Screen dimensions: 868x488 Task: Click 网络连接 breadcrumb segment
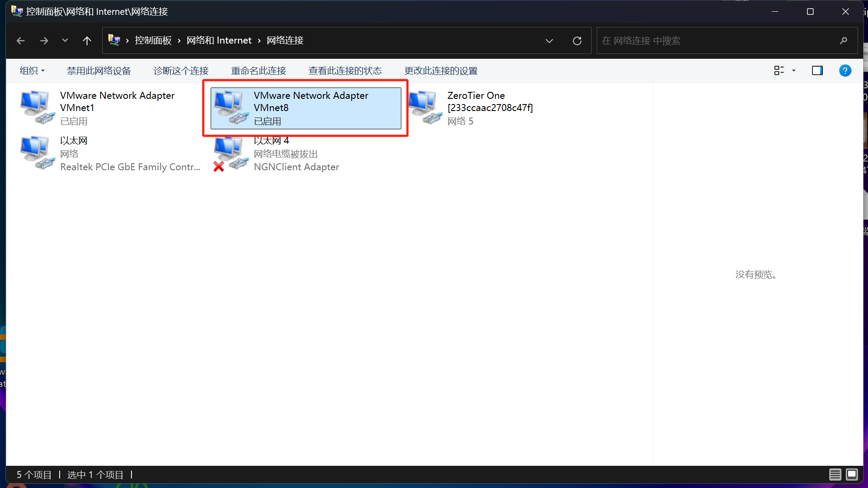(x=285, y=40)
